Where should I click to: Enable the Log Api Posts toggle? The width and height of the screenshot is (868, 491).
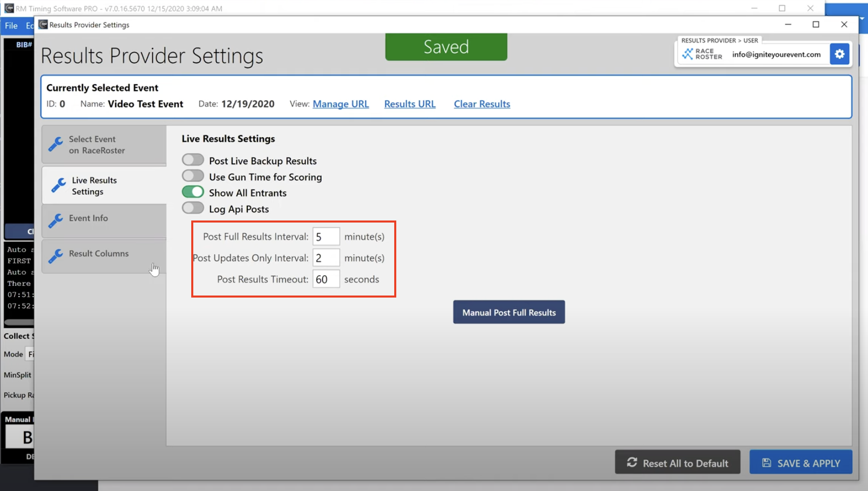(193, 208)
